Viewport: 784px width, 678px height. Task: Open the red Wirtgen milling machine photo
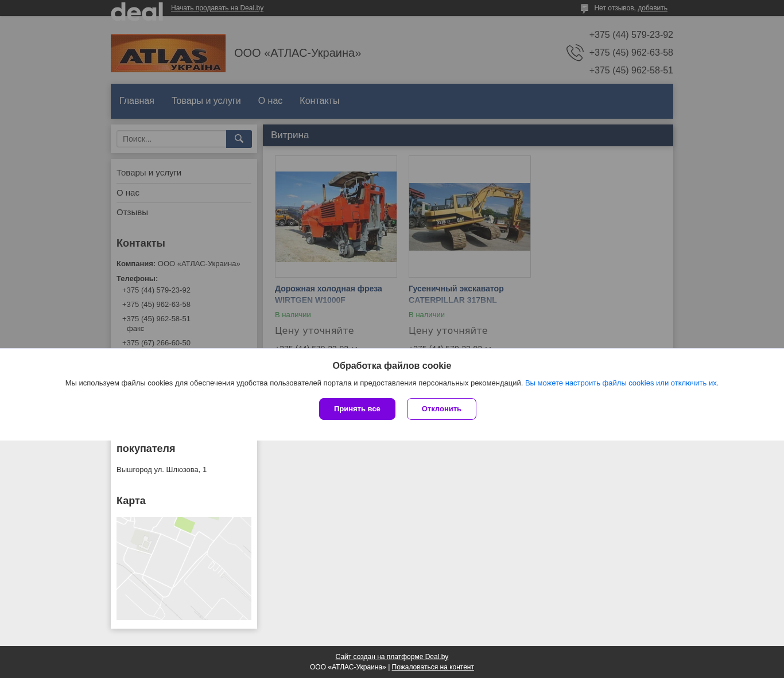(336, 216)
